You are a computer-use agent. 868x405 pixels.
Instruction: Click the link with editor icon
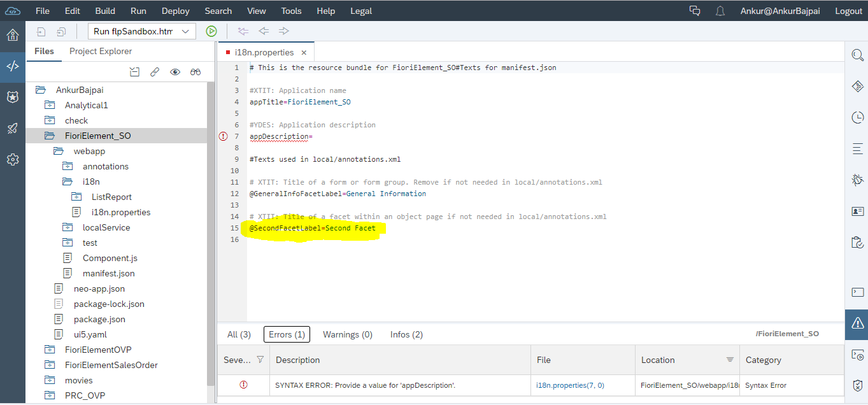[x=155, y=72]
